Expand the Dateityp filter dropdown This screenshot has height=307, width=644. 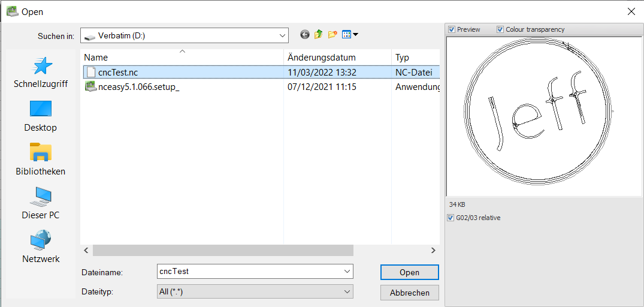(346, 292)
